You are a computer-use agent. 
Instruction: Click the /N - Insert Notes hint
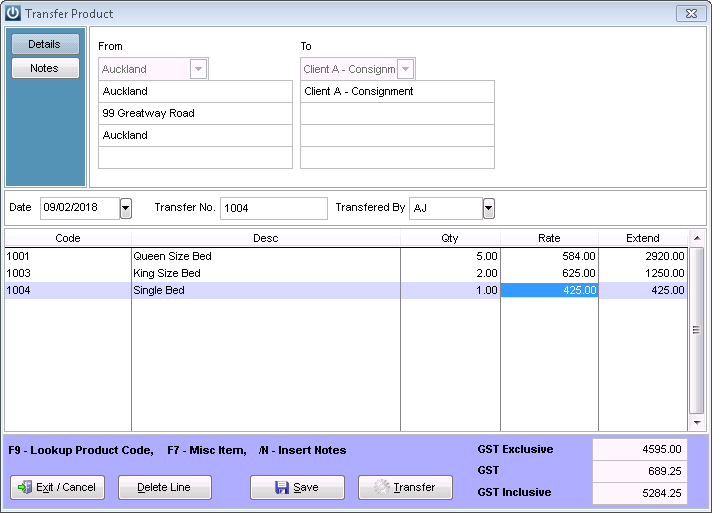pyautogui.click(x=302, y=450)
